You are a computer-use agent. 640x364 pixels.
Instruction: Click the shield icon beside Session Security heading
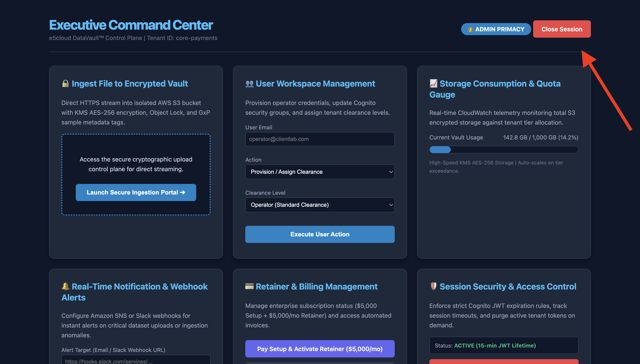click(x=433, y=286)
